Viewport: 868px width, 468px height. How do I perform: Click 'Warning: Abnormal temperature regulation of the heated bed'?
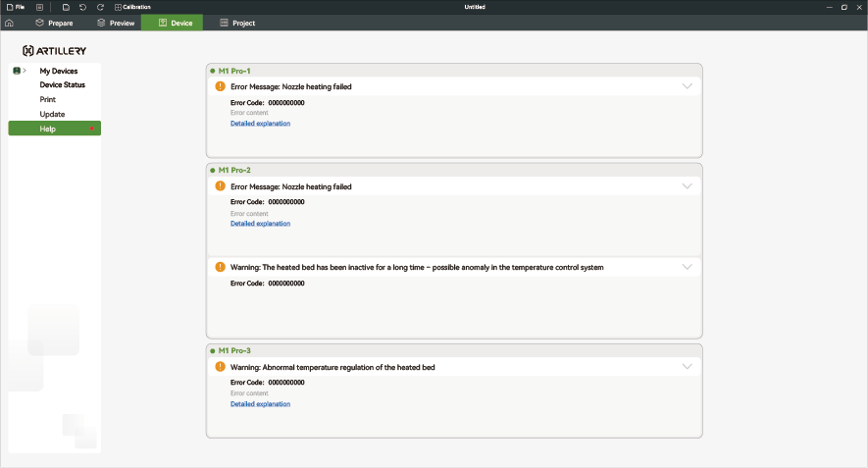point(332,367)
